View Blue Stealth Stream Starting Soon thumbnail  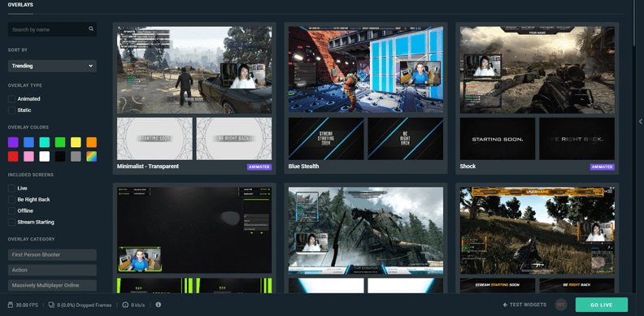326,139
